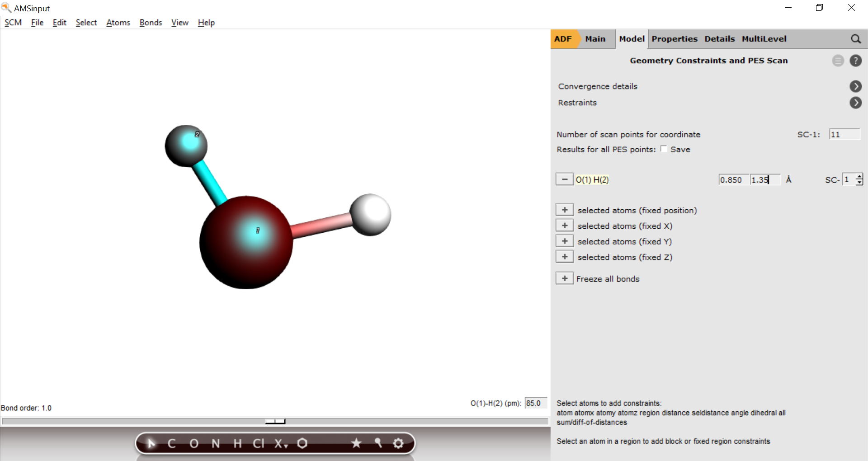Viewport: 868px width, 461px height.
Task: Open the panel search magnifier
Action: point(855,39)
